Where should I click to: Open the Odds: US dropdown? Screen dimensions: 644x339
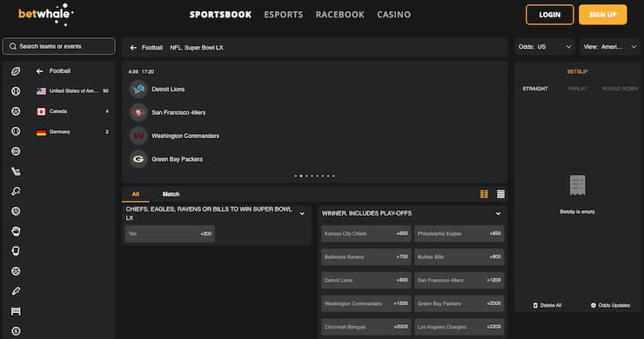(x=545, y=47)
